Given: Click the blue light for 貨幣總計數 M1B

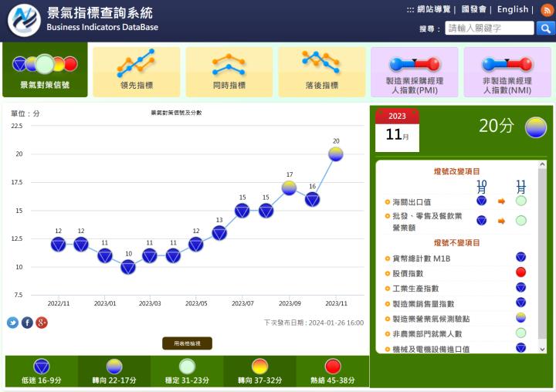Looking at the screenshot, I should [x=520, y=257].
